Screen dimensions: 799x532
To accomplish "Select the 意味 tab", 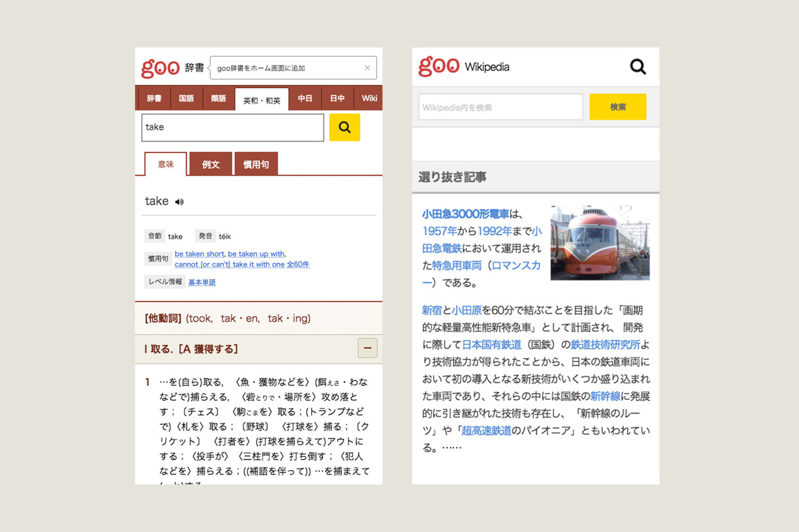I will point(166,164).
